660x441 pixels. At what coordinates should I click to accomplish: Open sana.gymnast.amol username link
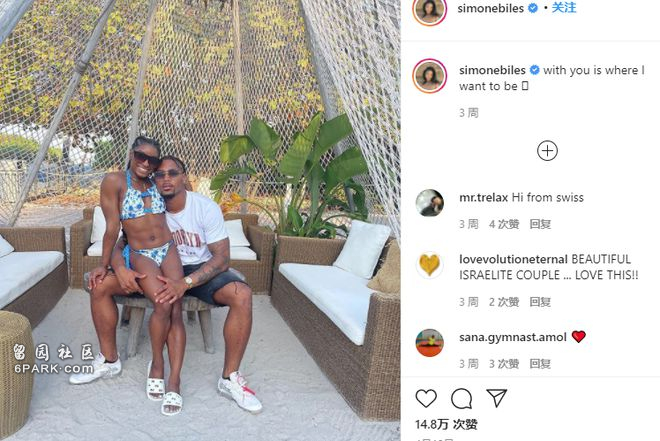click(513, 337)
